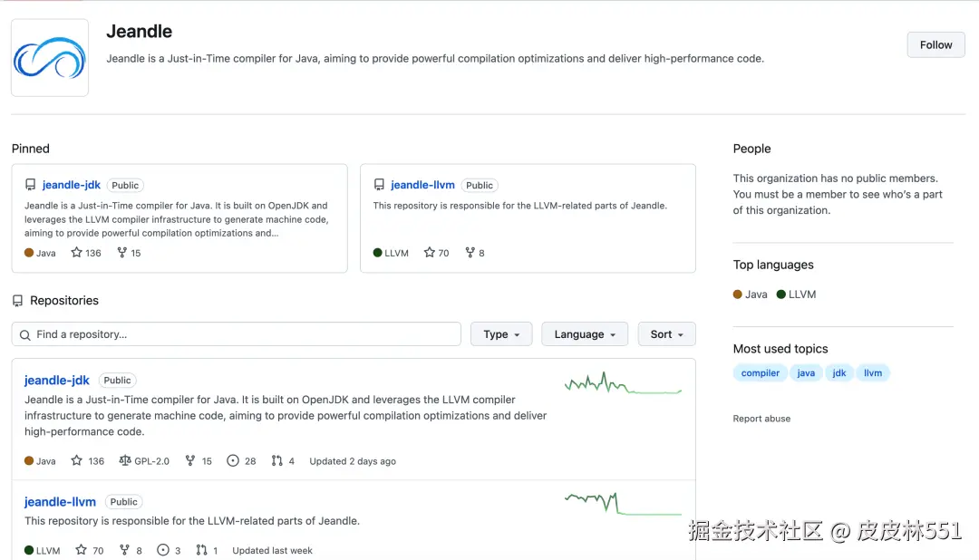Follow the Jeandle organization

935,44
